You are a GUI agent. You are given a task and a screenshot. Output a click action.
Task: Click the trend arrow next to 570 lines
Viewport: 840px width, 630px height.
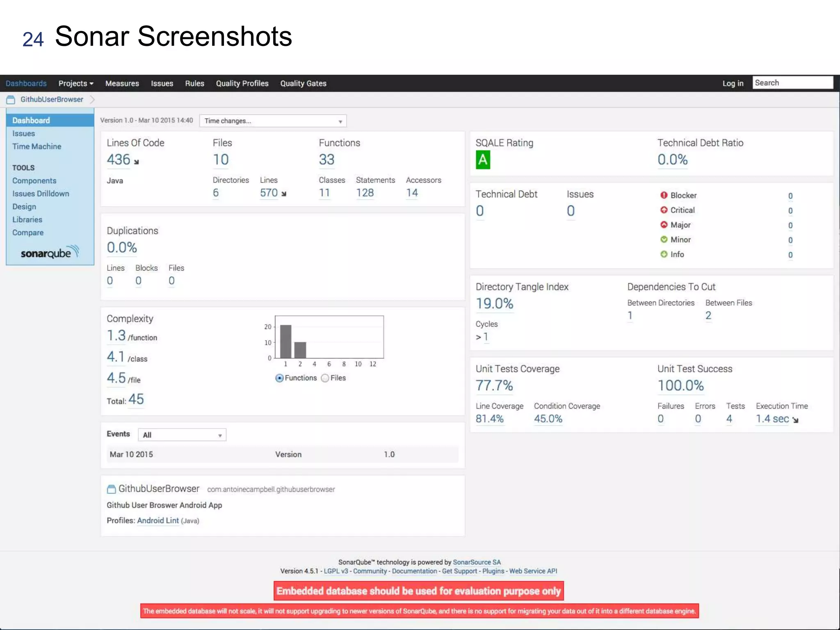pyautogui.click(x=284, y=194)
